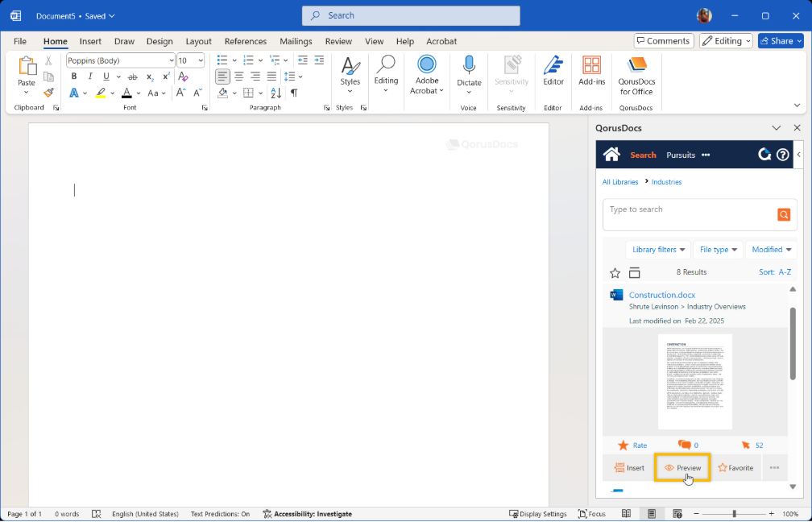The width and height of the screenshot is (812, 522).
Task: Expand the Library filters dropdown
Action: [660, 250]
